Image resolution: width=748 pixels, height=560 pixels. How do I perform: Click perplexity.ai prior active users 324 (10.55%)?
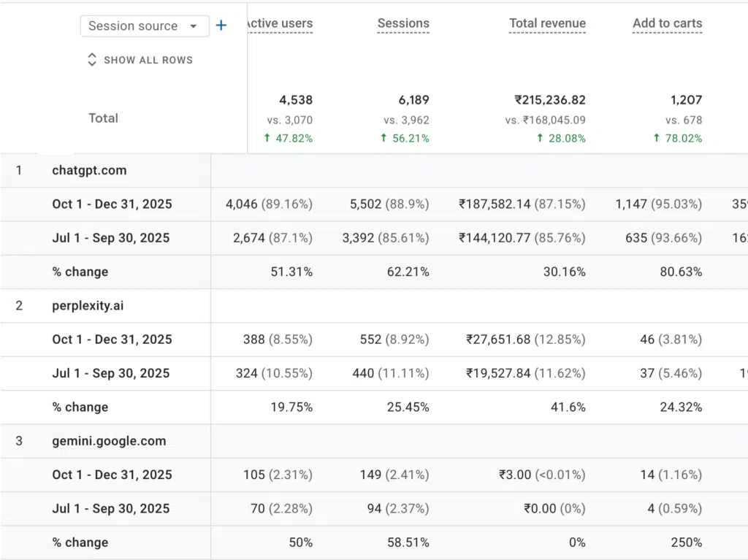275,374
